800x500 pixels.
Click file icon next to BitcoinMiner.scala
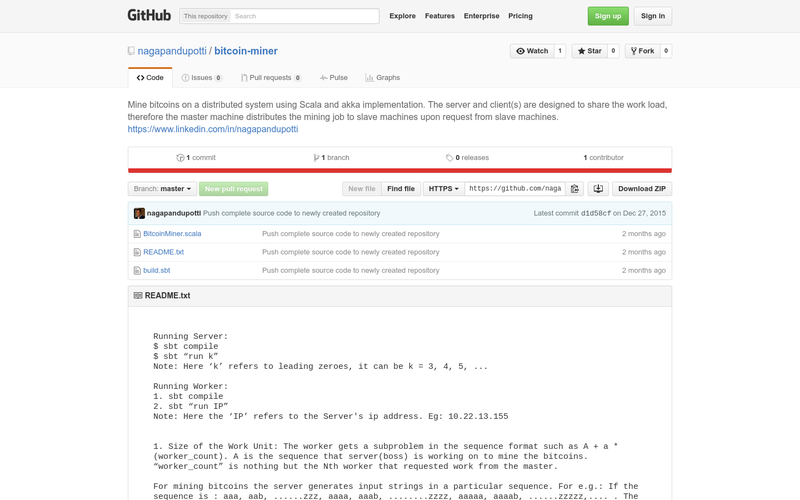(x=137, y=234)
